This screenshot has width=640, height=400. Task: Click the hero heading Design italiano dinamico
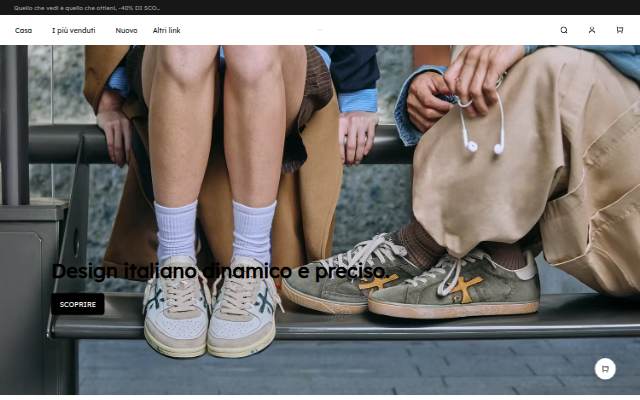click(220, 271)
